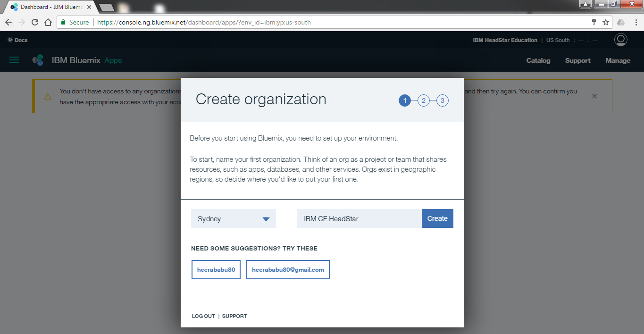Image resolution: width=644 pixels, height=334 pixels.
Task: View the Secure padlock site info
Action: [75, 22]
